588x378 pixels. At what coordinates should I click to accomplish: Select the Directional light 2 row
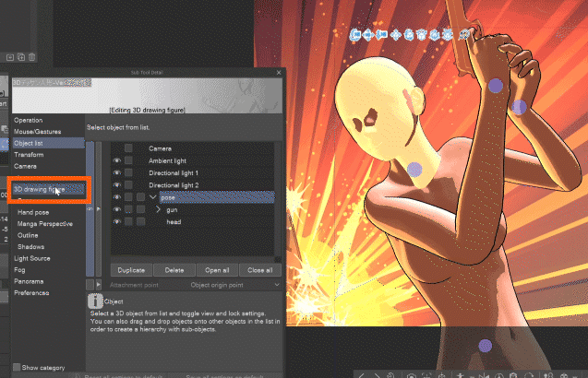pyautogui.click(x=192, y=185)
